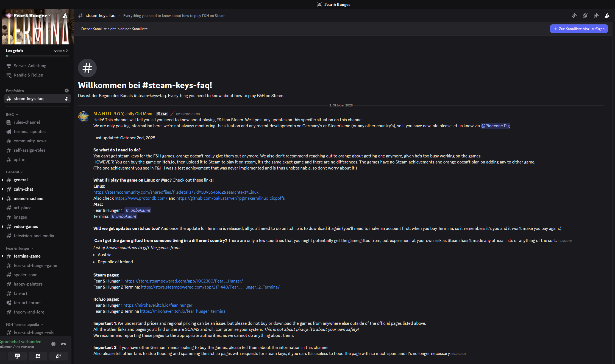Click the screen share icon

pos(17,356)
